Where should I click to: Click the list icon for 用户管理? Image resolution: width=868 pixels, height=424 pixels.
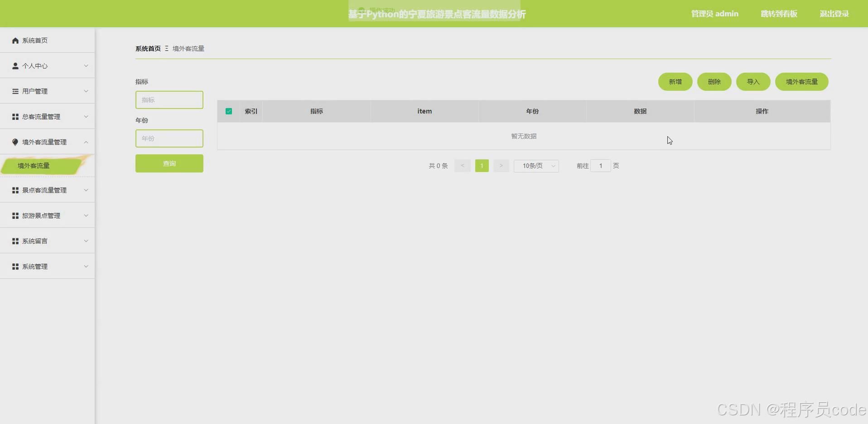coord(15,91)
